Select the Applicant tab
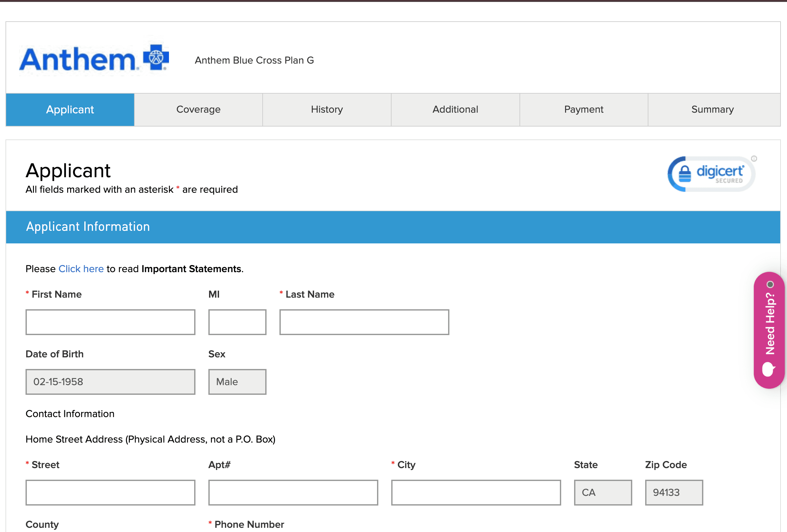 70,110
